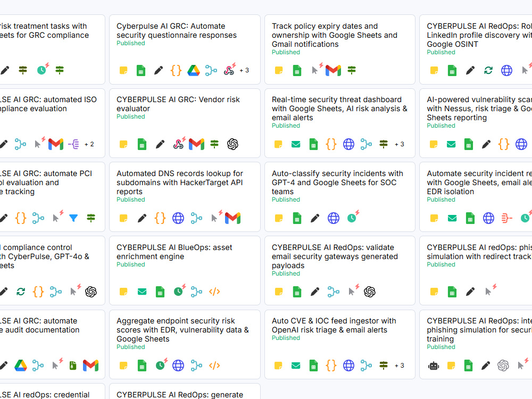Click Google Sheets icon in Track policy expiry card
The height and width of the screenshot is (399, 532).
297,71
